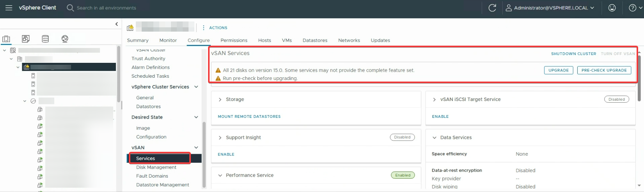Open vSAN Fault Domains
Image resolution: width=644 pixels, height=192 pixels.
coord(152,176)
